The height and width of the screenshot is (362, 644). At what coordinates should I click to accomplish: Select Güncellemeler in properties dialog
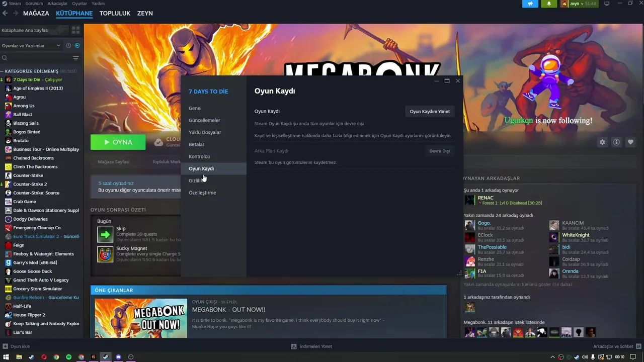point(214,120)
